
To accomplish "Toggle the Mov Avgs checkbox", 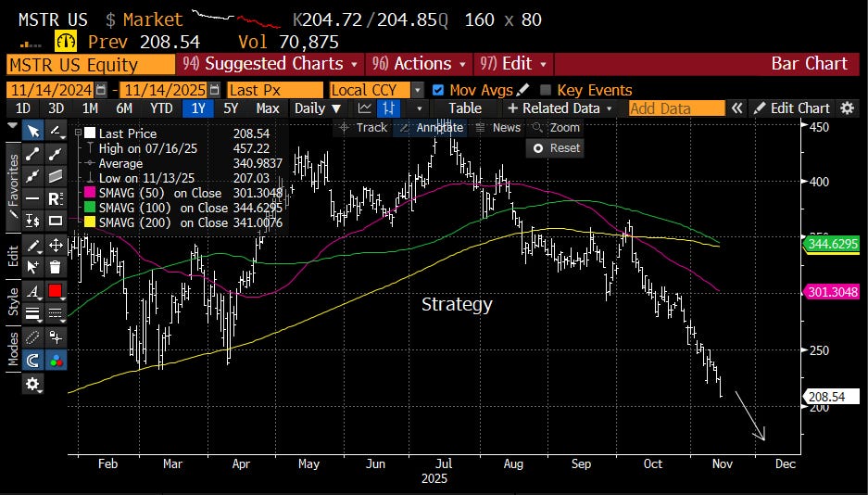I will click(x=438, y=90).
